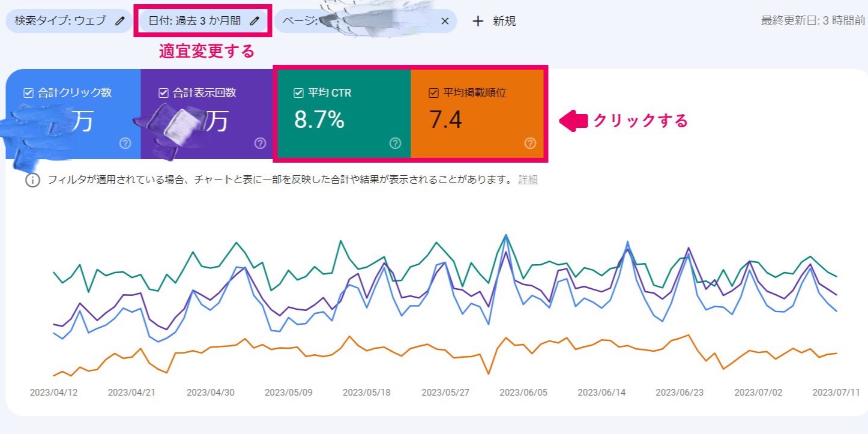Open help icon on 合計表示回数 card
Image resolution: width=868 pixels, height=434 pixels.
coord(260,143)
